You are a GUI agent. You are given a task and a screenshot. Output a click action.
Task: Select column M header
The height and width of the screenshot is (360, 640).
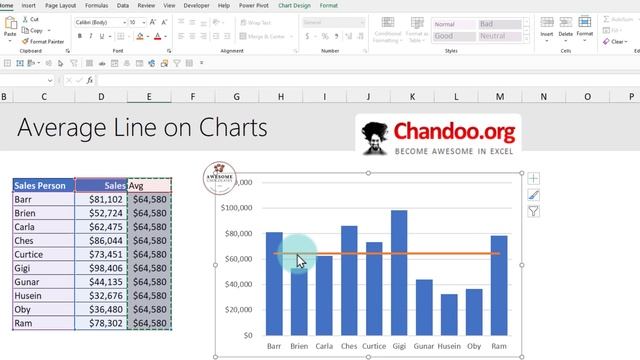500,97
